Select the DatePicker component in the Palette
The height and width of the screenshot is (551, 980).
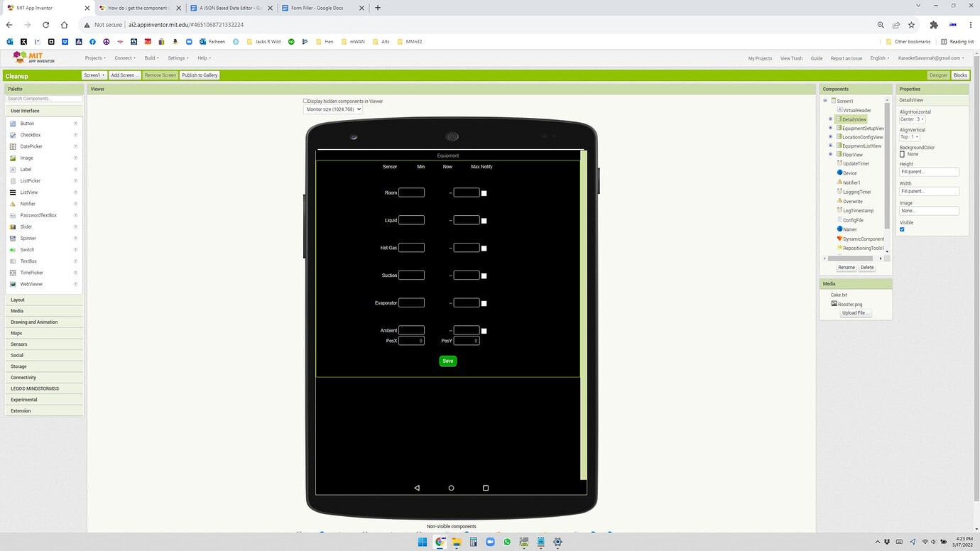pyautogui.click(x=31, y=146)
